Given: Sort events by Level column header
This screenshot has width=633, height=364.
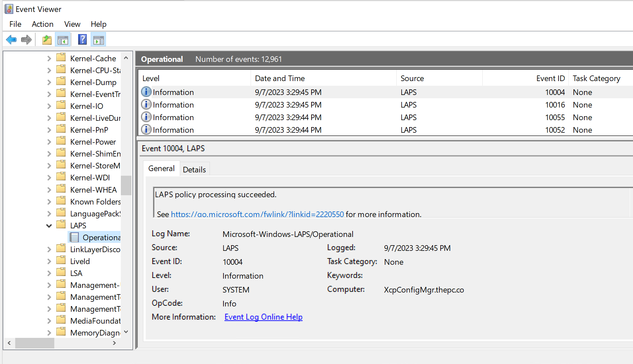Looking at the screenshot, I should [194, 78].
